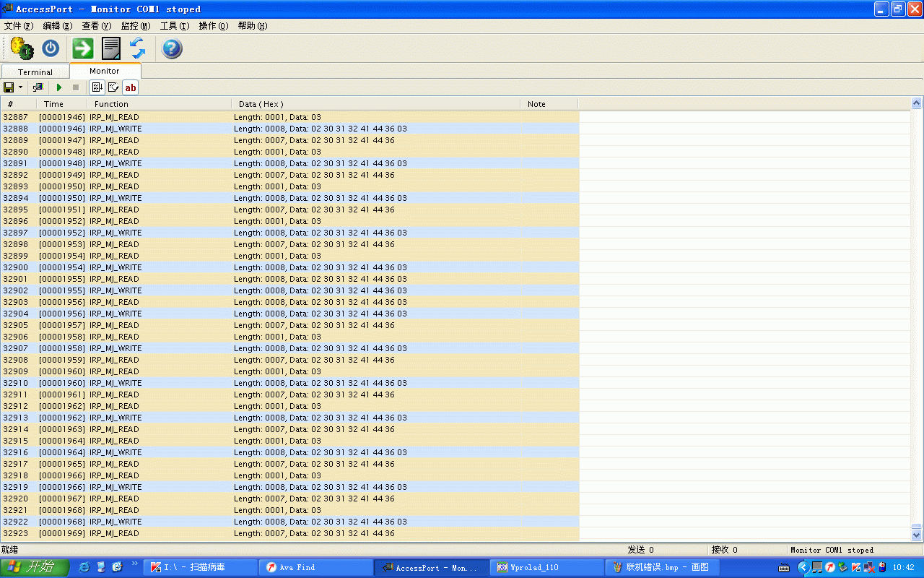Toggle the note tag button

coord(113,87)
